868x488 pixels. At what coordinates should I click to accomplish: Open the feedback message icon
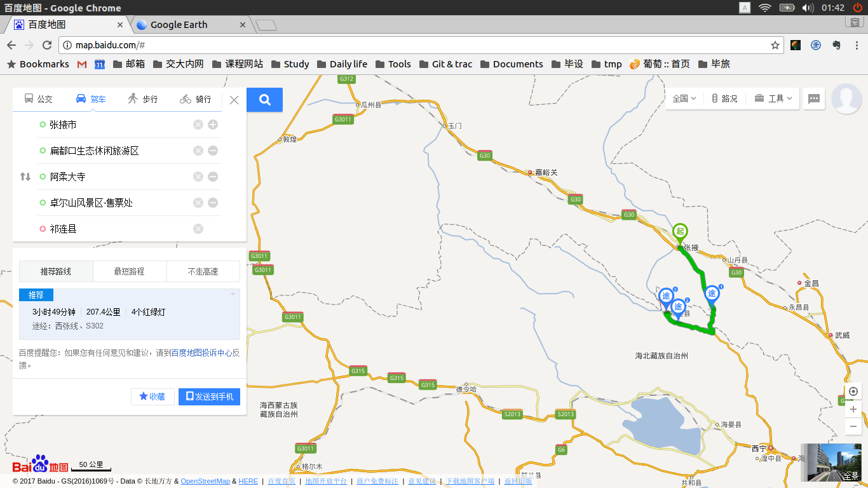[x=813, y=99]
